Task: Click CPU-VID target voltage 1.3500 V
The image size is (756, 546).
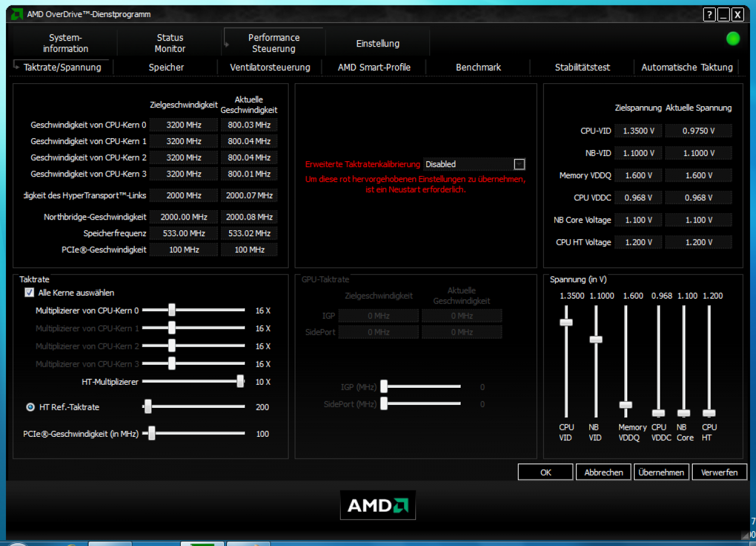Action: [638, 131]
